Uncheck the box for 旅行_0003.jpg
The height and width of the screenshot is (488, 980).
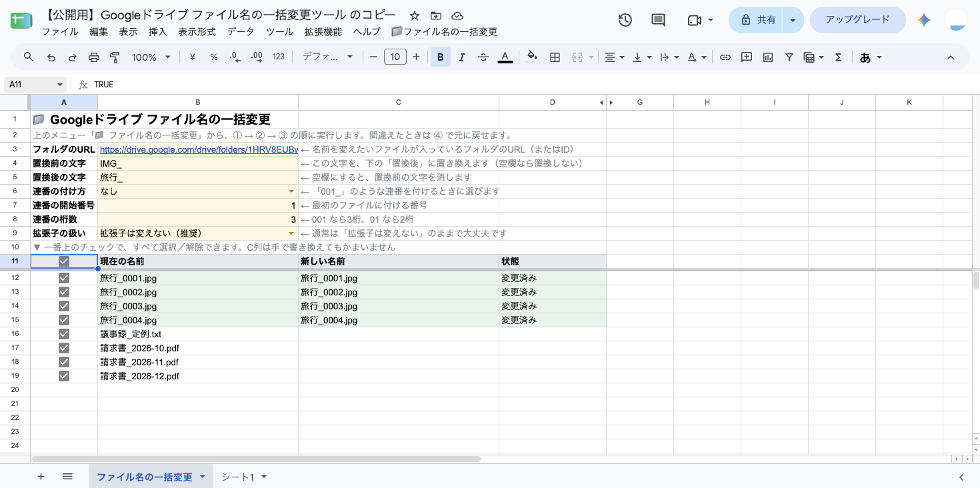[64, 306]
